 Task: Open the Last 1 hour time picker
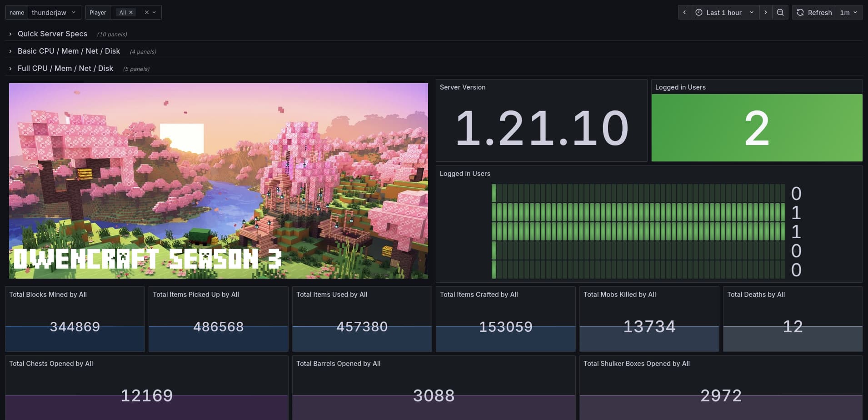[x=724, y=12]
